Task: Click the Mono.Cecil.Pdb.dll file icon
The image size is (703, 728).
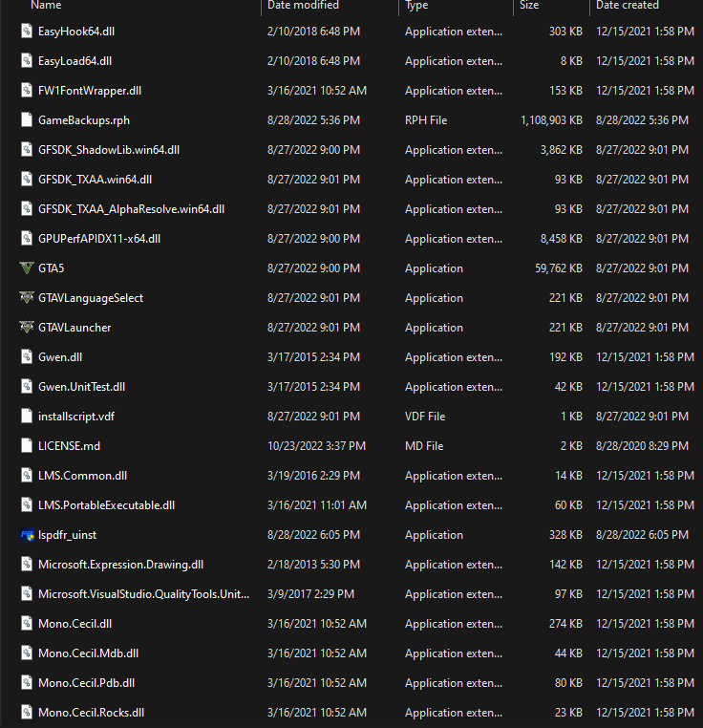Action: [27, 683]
